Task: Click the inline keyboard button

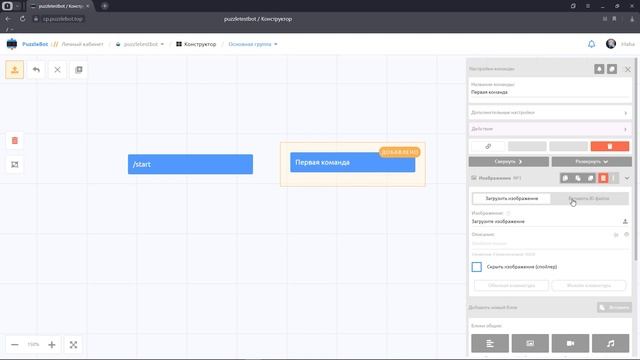Action: click(x=589, y=285)
